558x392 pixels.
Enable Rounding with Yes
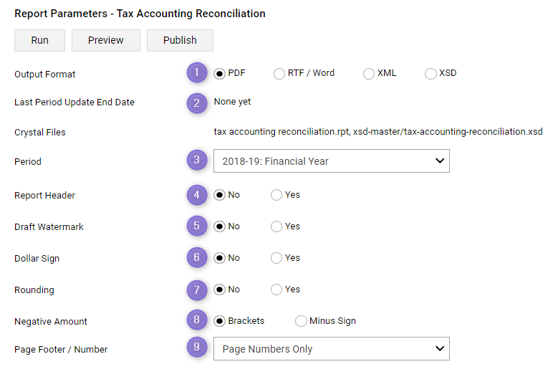(x=276, y=290)
